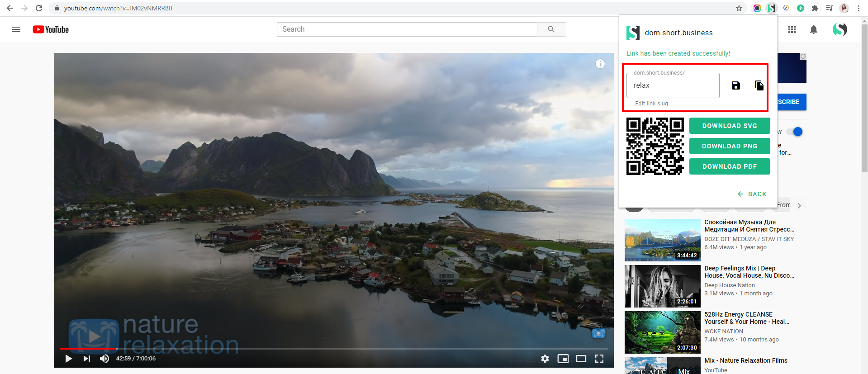Open the Short.io extension icon in toolbar
868x374 pixels.
pyautogui.click(x=772, y=8)
